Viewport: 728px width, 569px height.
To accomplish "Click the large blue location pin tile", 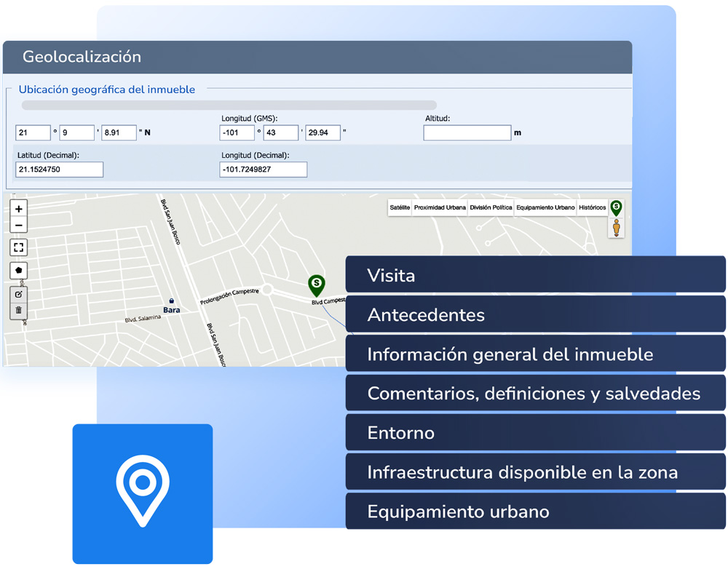I will (143, 494).
